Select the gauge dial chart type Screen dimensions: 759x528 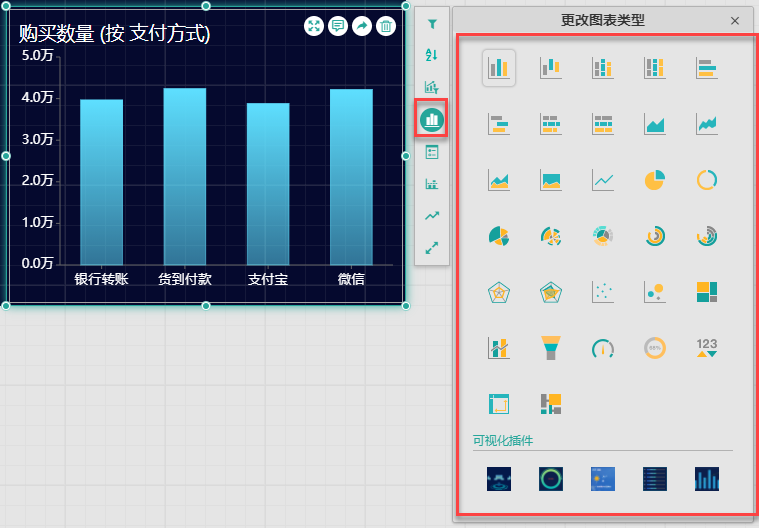[x=603, y=348]
